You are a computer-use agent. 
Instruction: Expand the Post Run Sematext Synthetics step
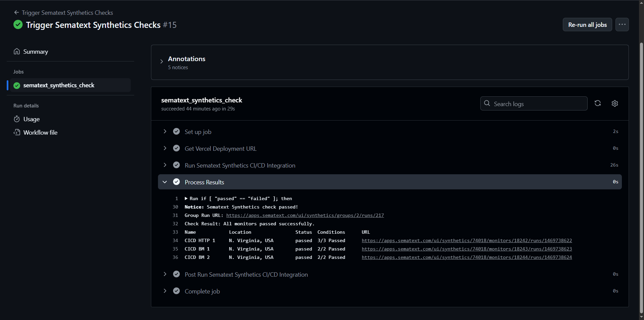165,274
